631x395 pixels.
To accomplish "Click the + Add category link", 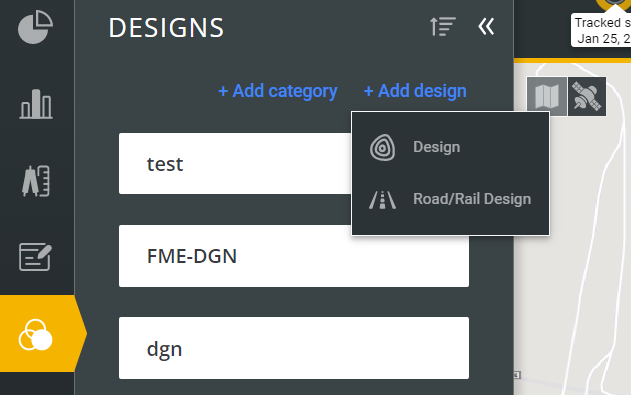I will click(278, 91).
